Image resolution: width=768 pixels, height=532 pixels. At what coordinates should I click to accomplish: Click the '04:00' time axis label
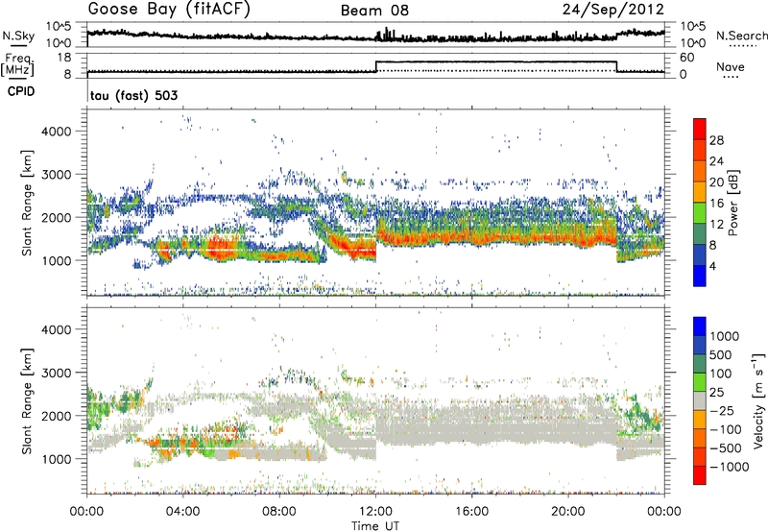click(x=182, y=512)
